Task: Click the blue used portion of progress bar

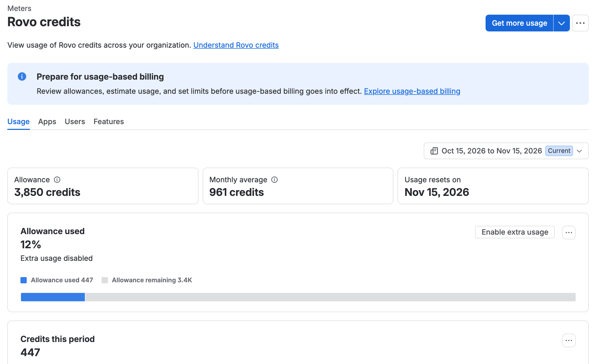Action: click(53, 297)
